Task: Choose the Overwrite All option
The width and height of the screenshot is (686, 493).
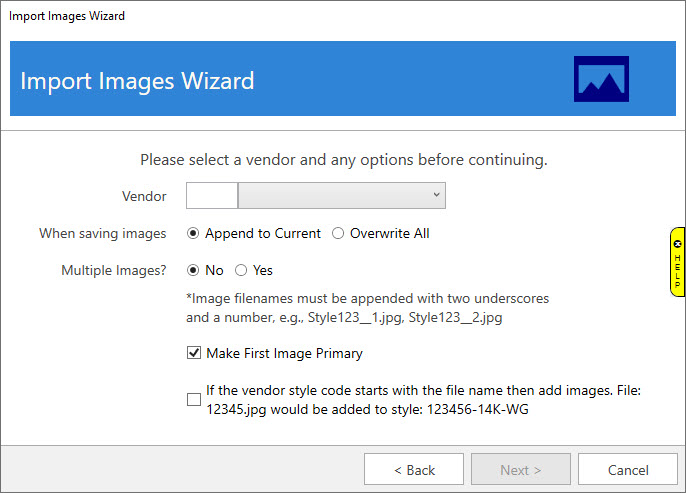Action: (x=338, y=233)
